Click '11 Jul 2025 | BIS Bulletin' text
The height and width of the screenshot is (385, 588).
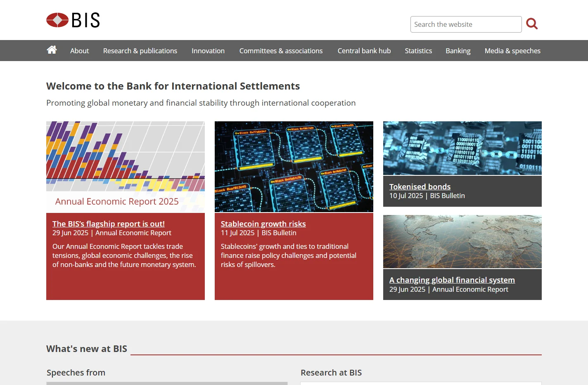coord(258,233)
